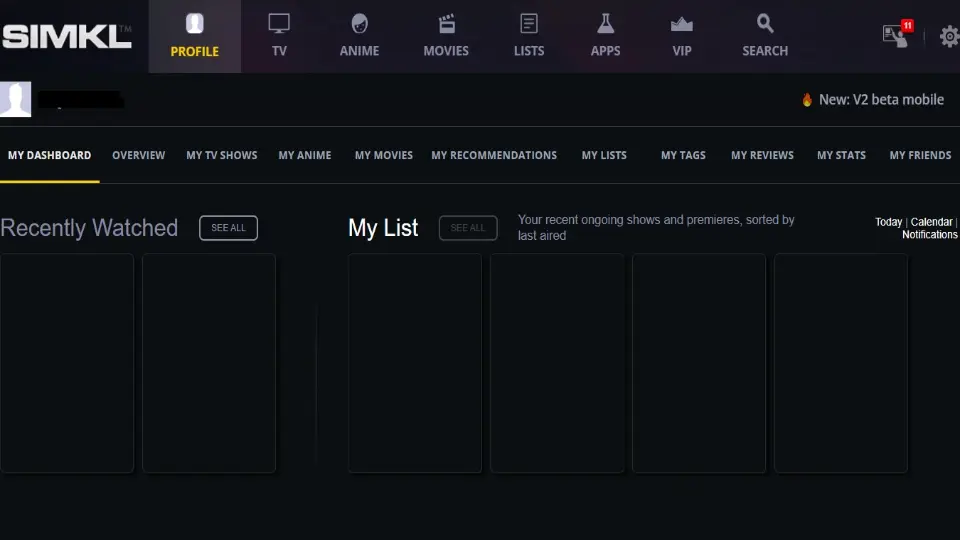Select second My List poster card
Screen dimensions: 960x540
(557, 363)
